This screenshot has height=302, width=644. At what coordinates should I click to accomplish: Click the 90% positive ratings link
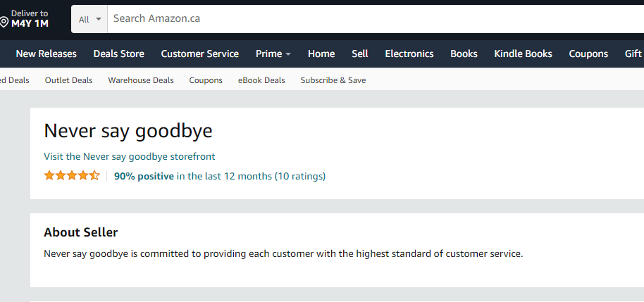pos(144,176)
